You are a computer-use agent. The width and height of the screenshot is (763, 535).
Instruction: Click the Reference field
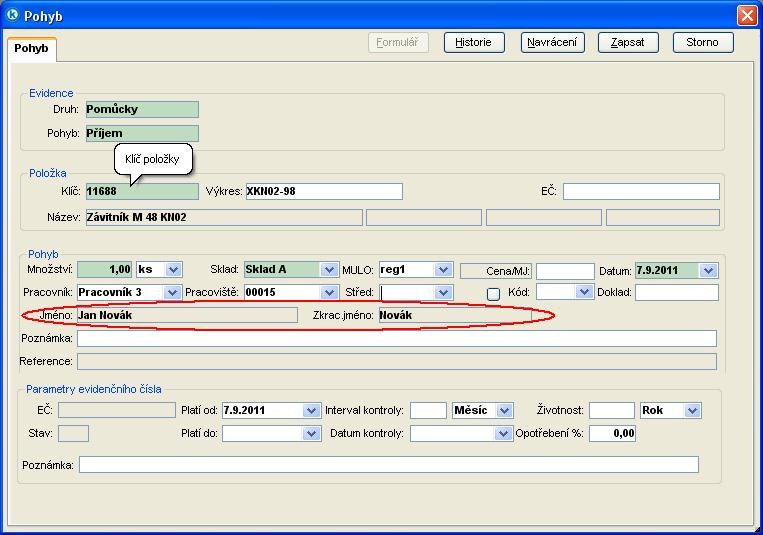click(x=397, y=361)
